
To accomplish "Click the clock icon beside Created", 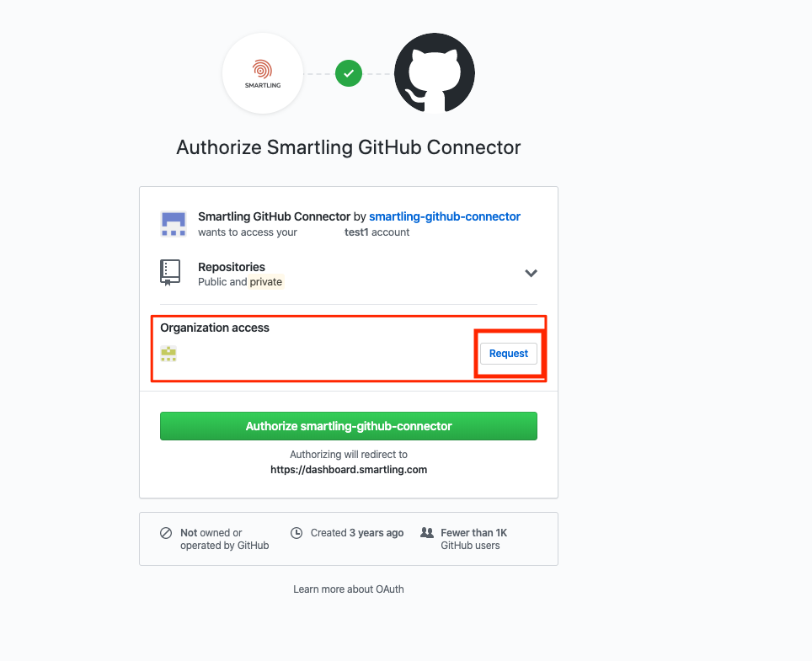I will coord(296,533).
